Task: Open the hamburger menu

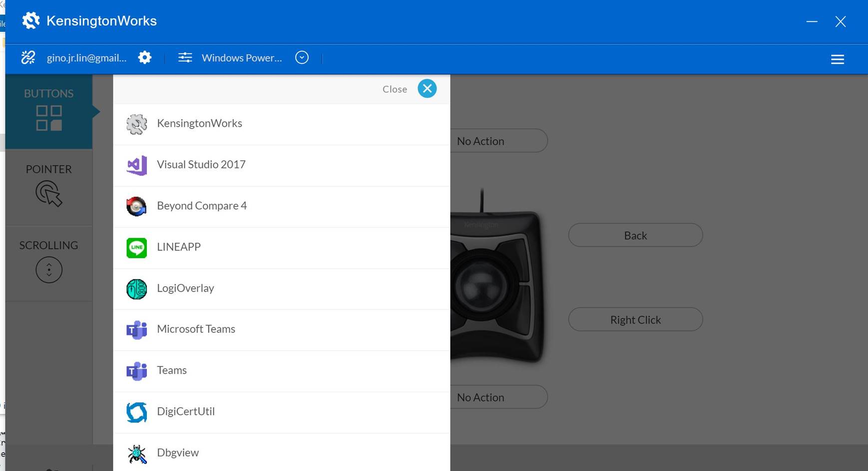Action: [x=838, y=59]
